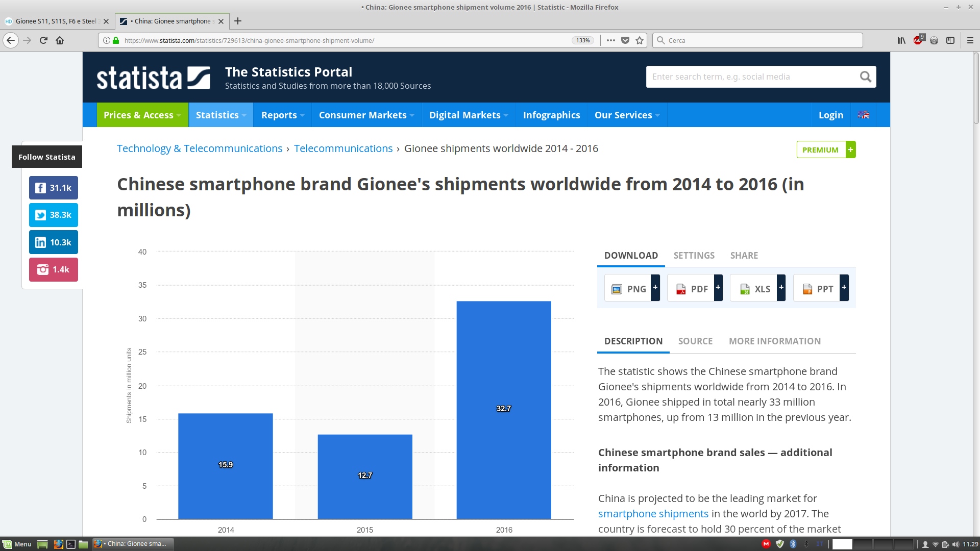This screenshot has height=551, width=980.
Task: Open the Linux Mint Menu button
Action: (x=17, y=544)
